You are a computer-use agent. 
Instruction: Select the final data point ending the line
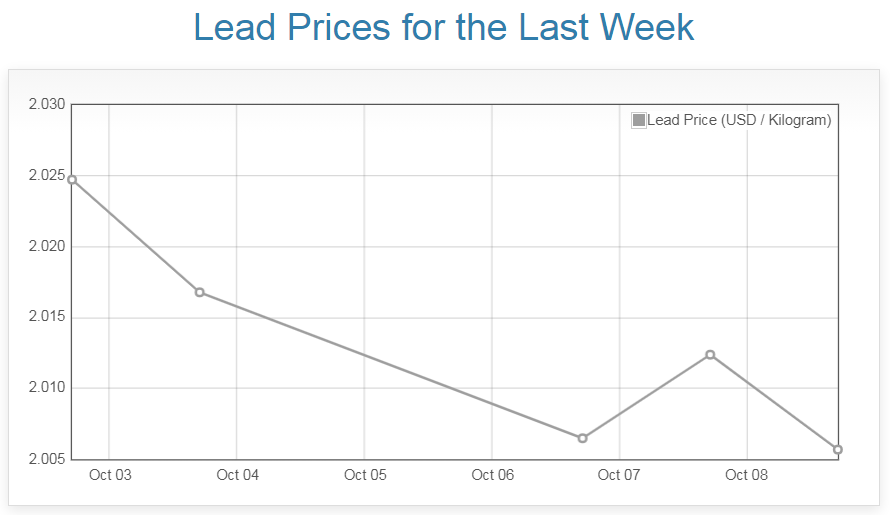pos(838,449)
